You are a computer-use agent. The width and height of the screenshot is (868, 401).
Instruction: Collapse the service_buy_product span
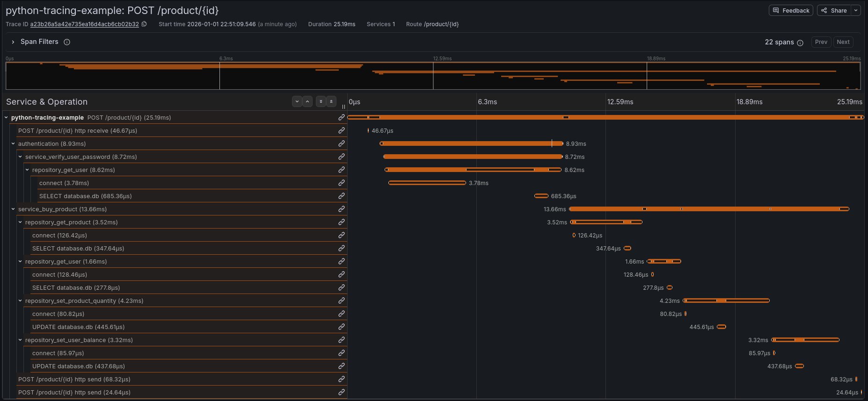(x=13, y=209)
